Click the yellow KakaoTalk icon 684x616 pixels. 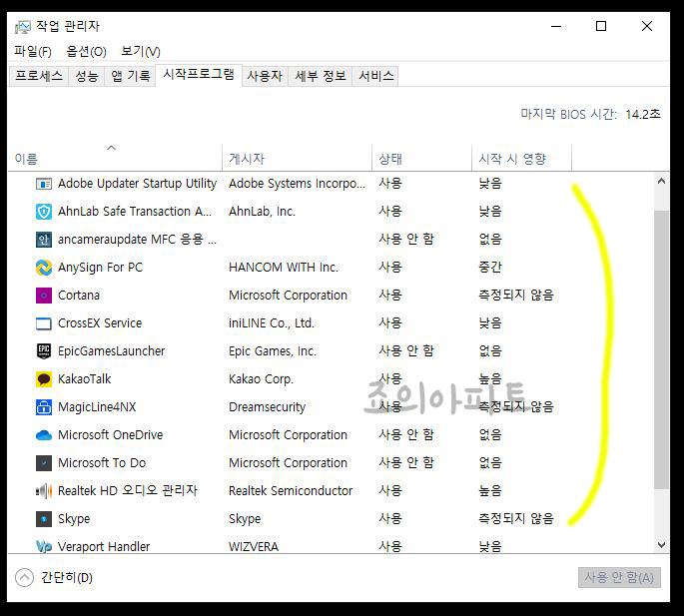44,379
